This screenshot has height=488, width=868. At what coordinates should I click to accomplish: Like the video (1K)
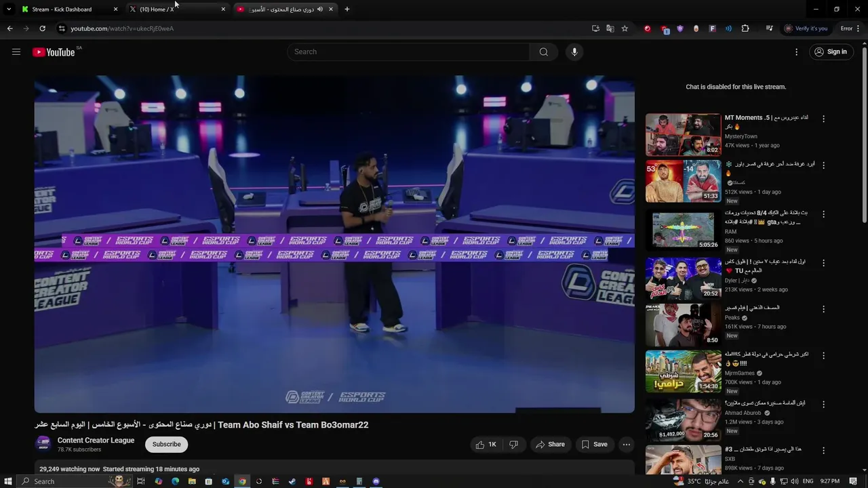tap(486, 445)
